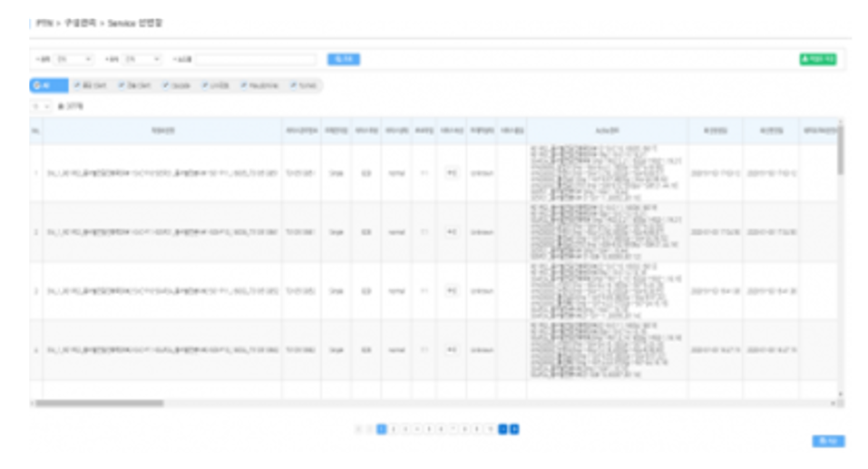Open the second filter dropdown in the search bar
Viewport: 868px width, 469px height.
[x=141, y=59]
